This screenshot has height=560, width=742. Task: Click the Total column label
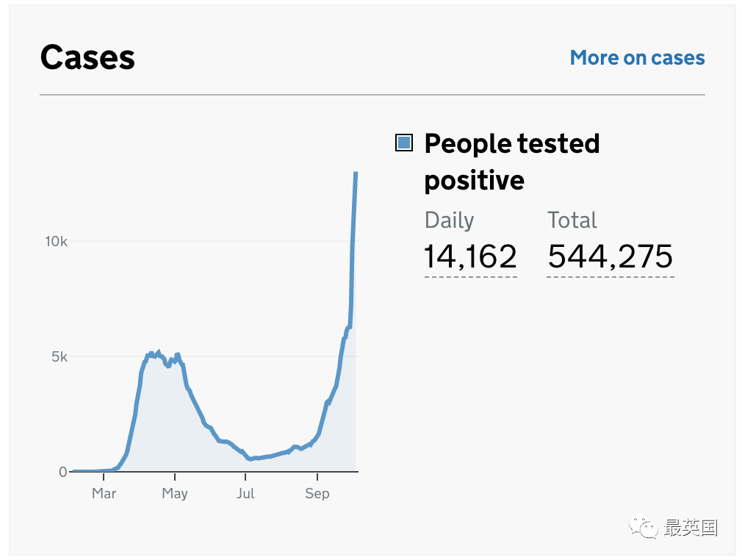pyautogui.click(x=572, y=220)
